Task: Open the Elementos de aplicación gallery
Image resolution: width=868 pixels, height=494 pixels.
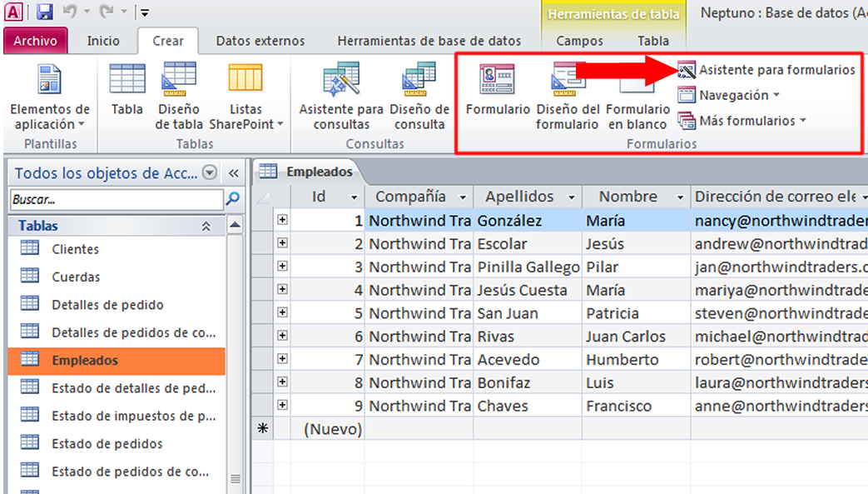Action: click(x=49, y=93)
